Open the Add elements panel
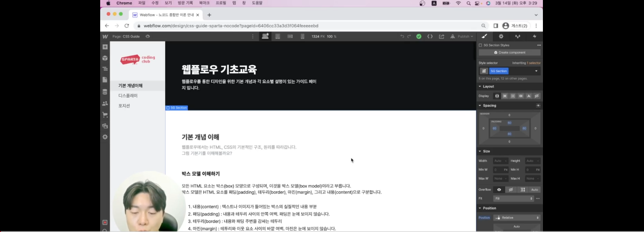 [105, 47]
